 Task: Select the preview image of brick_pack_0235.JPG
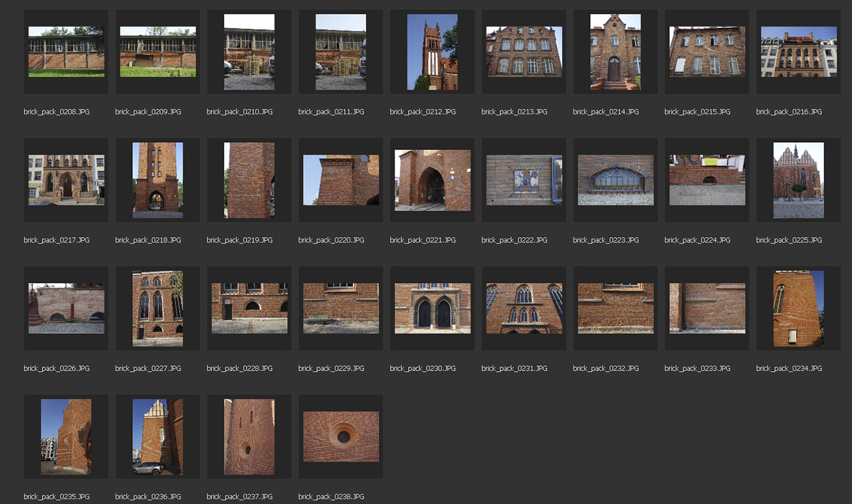66,436
